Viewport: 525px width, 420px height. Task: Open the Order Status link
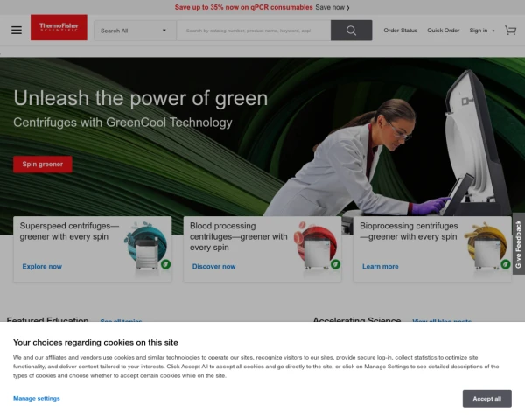click(x=401, y=31)
